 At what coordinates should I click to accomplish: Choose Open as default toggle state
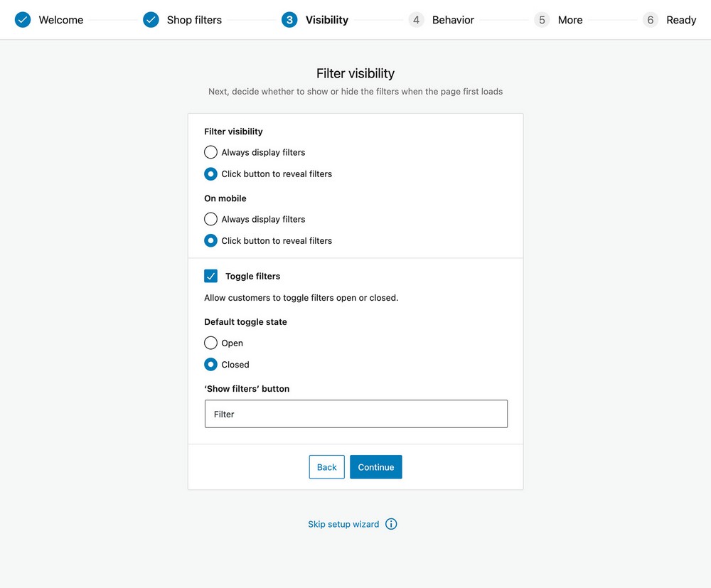pyautogui.click(x=210, y=343)
